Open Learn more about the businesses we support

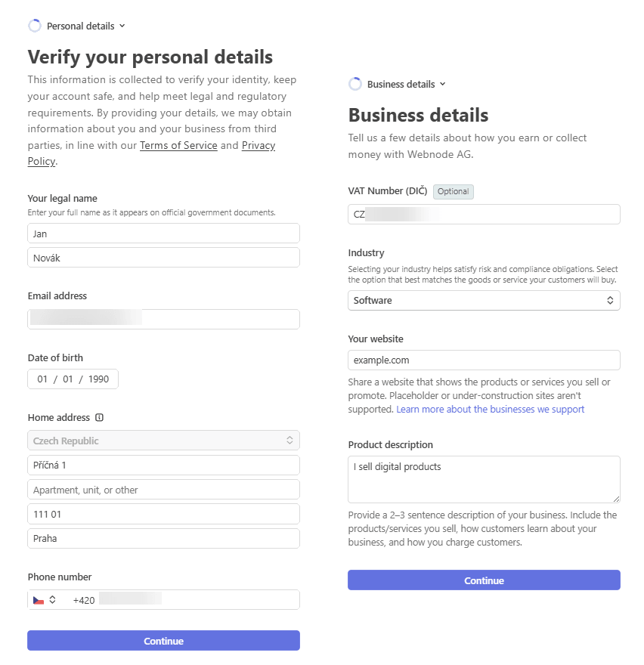click(490, 410)
